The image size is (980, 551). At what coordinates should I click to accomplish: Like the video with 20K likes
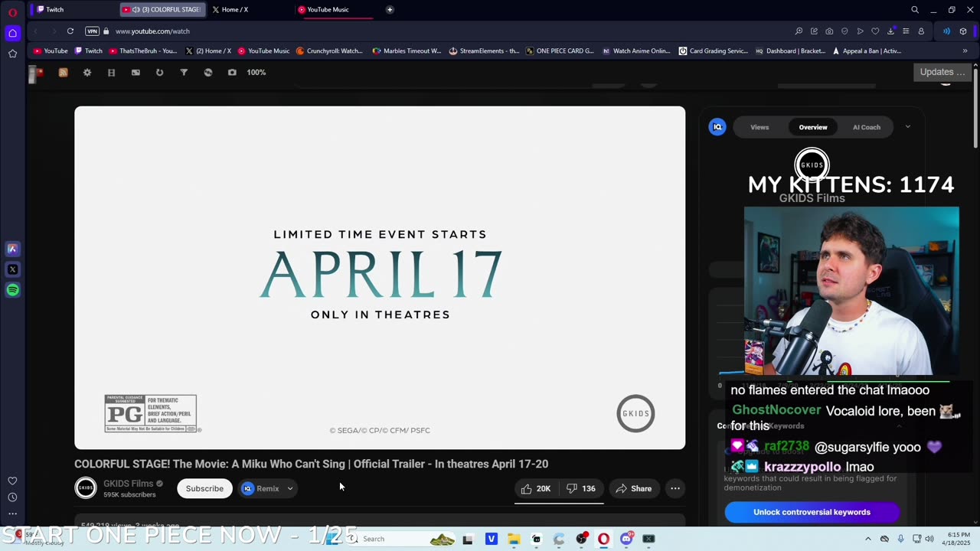click(536, 488)
